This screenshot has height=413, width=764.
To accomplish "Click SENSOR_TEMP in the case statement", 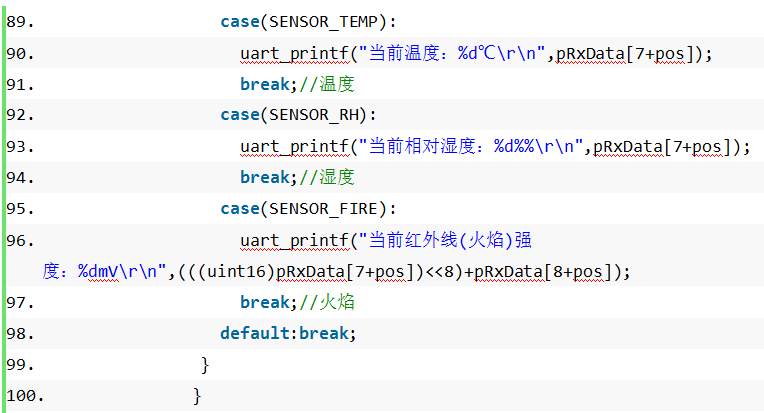I will (324, 22).
